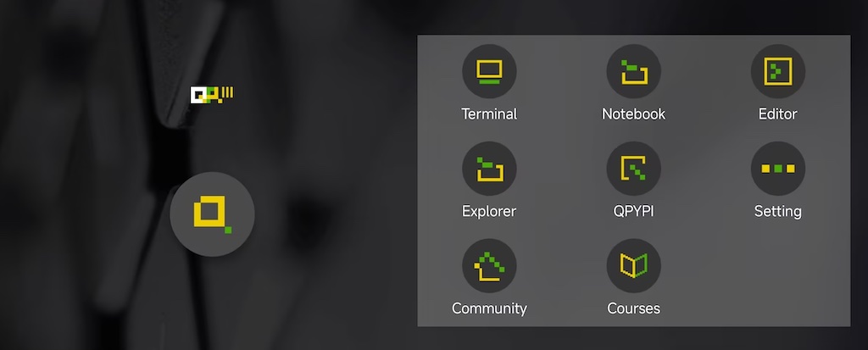The width and height of the screenshot is (868, 350).
Task: Click the empty grid slot beside Courses
Action: (778, 277)
